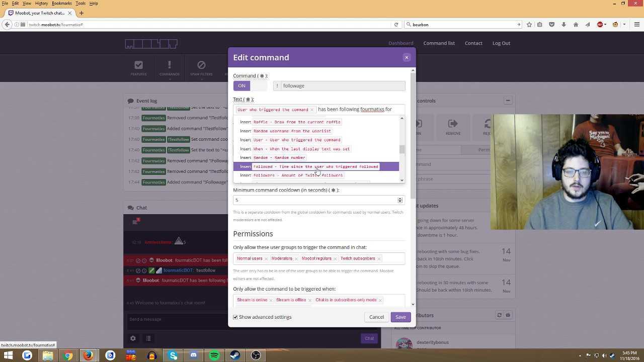The image size is (644, 362).
Task: Open Firefox downloads panel
Action: coord(563,25)
